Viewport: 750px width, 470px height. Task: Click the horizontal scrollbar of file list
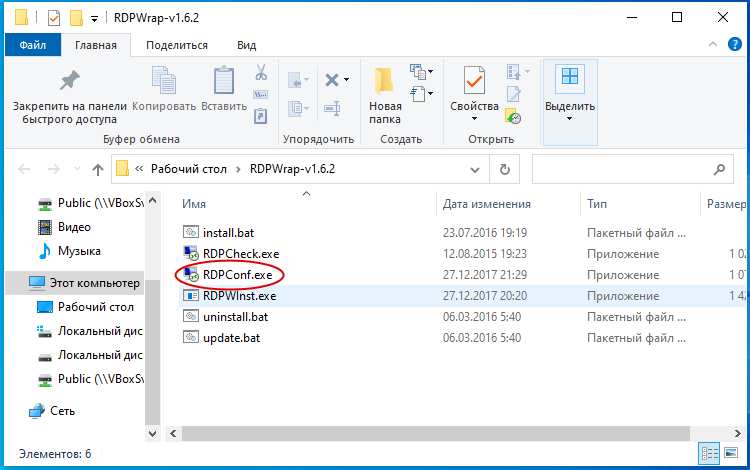pyautogui.click(x=436, y=434)
